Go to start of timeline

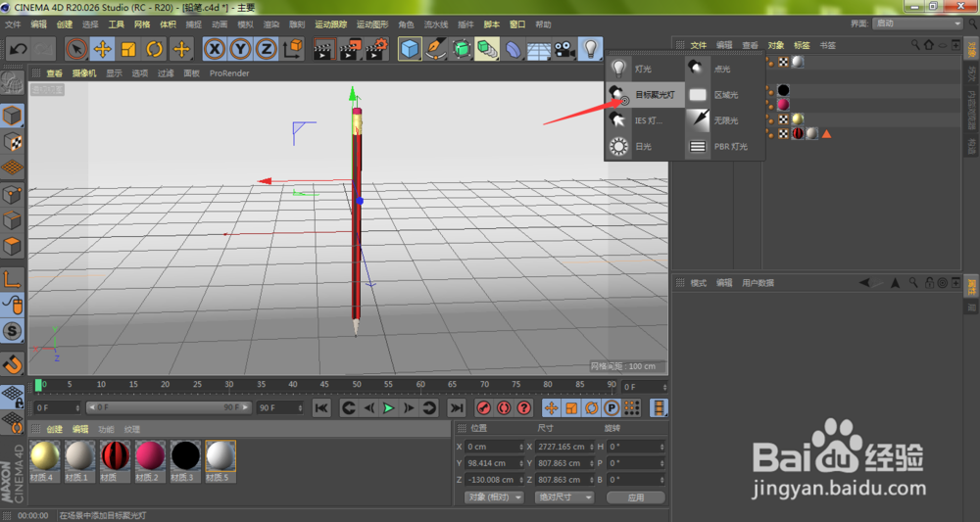(x=321, y=407)
